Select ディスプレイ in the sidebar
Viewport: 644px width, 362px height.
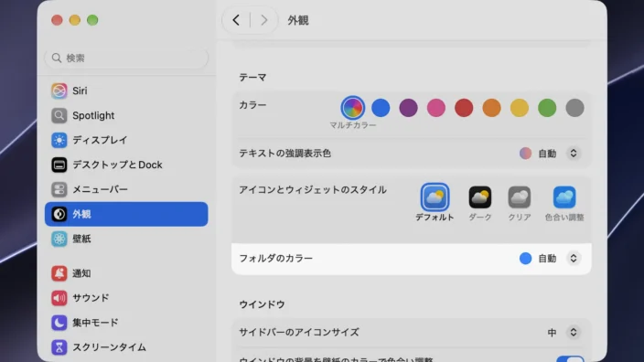pyautogui.click(x=126, y=140)
